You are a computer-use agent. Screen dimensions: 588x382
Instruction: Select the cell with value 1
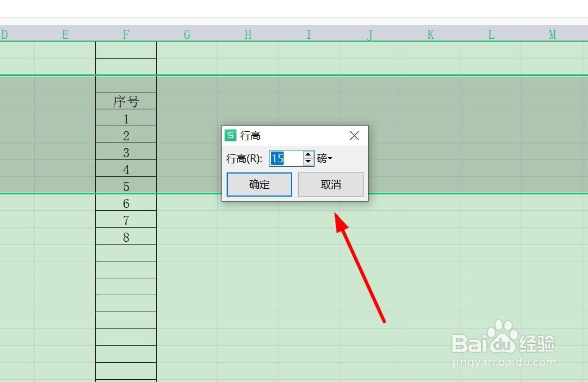coord(126,118)
